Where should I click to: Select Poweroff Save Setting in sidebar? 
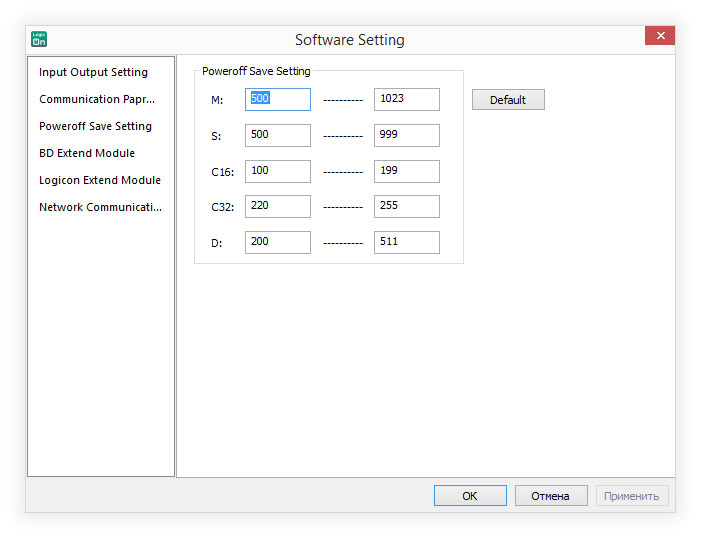tap(95, 126)
